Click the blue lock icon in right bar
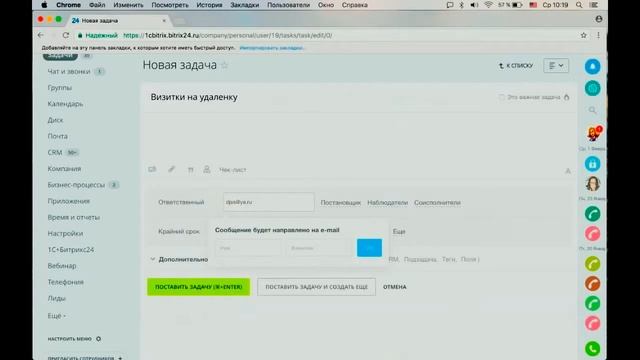The image size is (640, 360). click(x=592, y=164)
